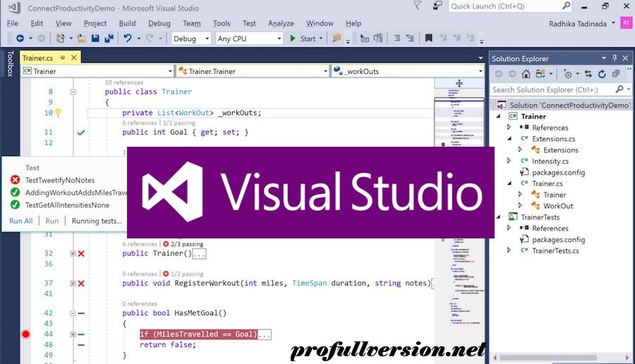
Task: Open the vertical Toolbox tab
Action: click(x=10, y=63)
